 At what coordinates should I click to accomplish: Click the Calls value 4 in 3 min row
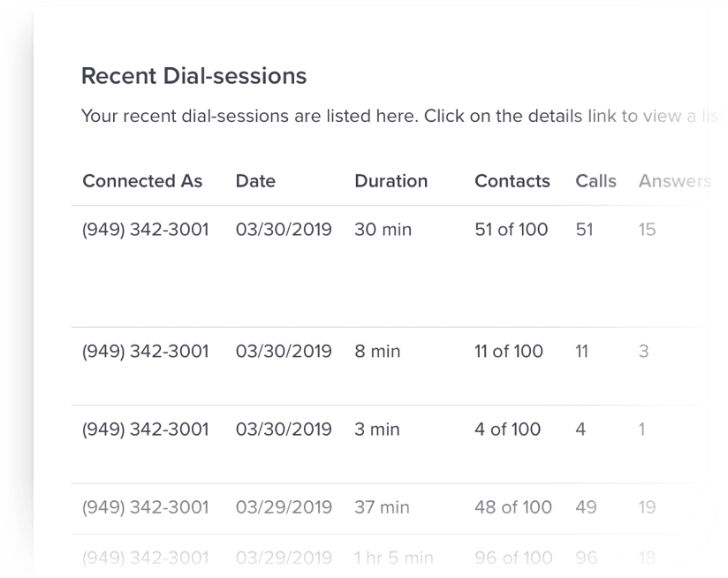coord(580,430)
